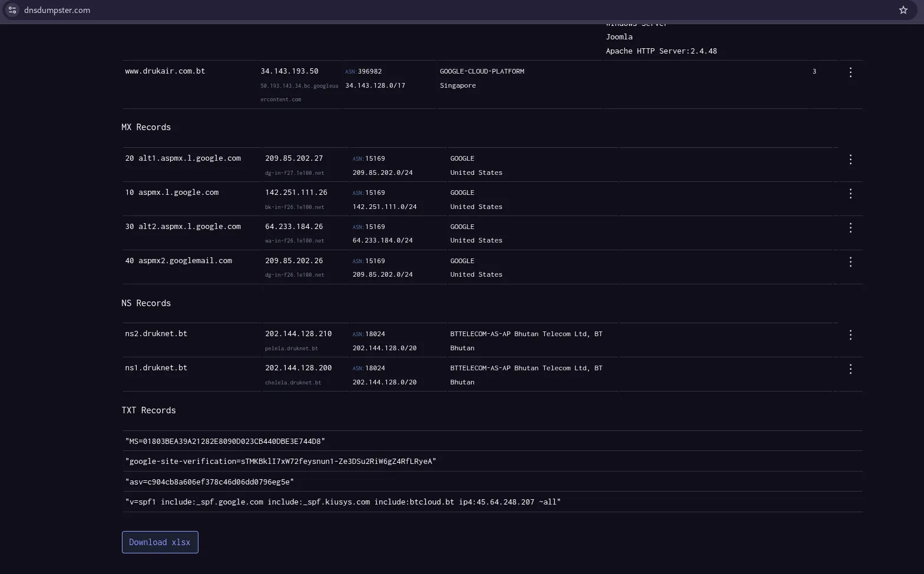The width and height of the screenshot is (924, 574).
Task: Click the dnsdumpster.com address bar
Action: (x=459, y=10)
